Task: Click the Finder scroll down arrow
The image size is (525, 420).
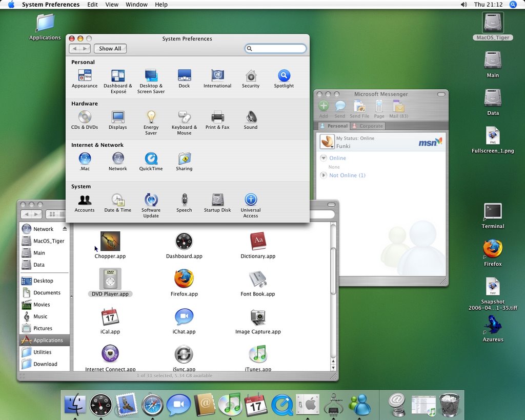Action: pos(333,367)
